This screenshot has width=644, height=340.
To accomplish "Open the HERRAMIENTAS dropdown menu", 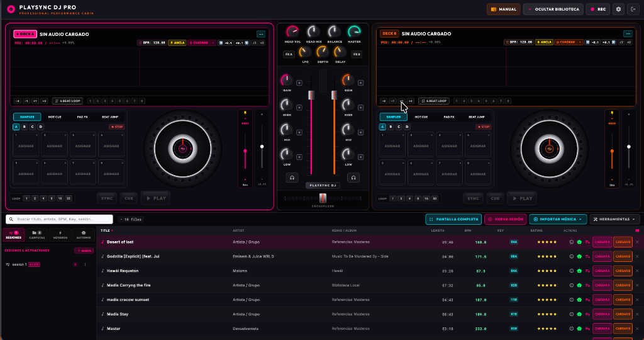I will (x=614, y=219).
